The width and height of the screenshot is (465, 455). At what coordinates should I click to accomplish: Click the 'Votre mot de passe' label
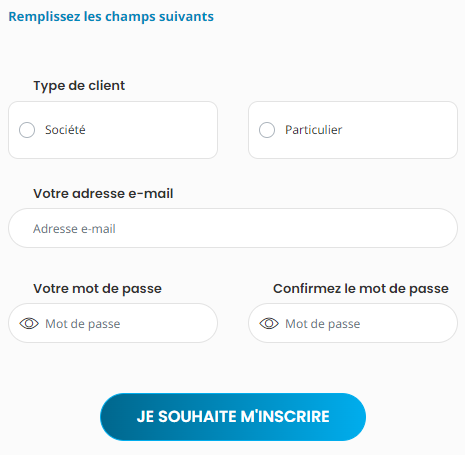(97, 289)
